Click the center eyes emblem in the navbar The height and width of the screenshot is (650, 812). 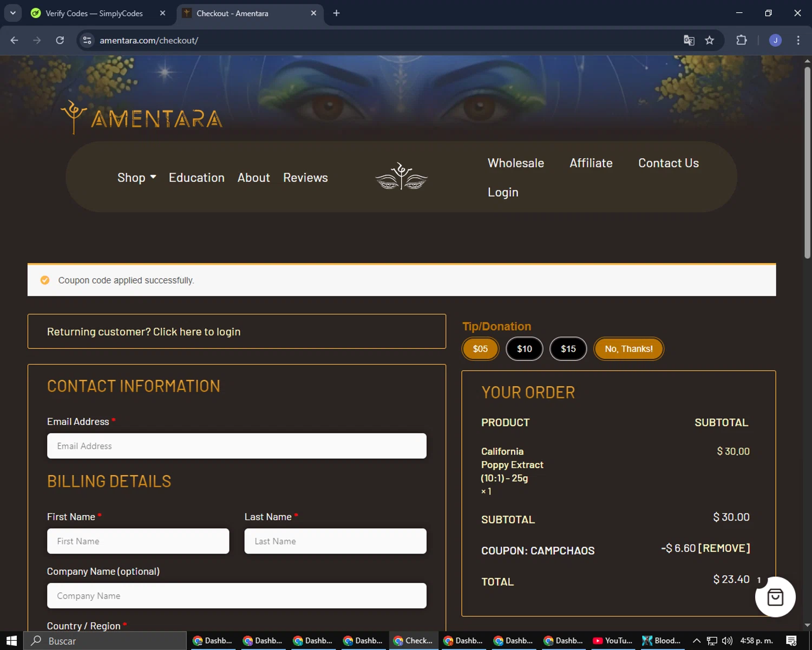(x=401, y=177)
